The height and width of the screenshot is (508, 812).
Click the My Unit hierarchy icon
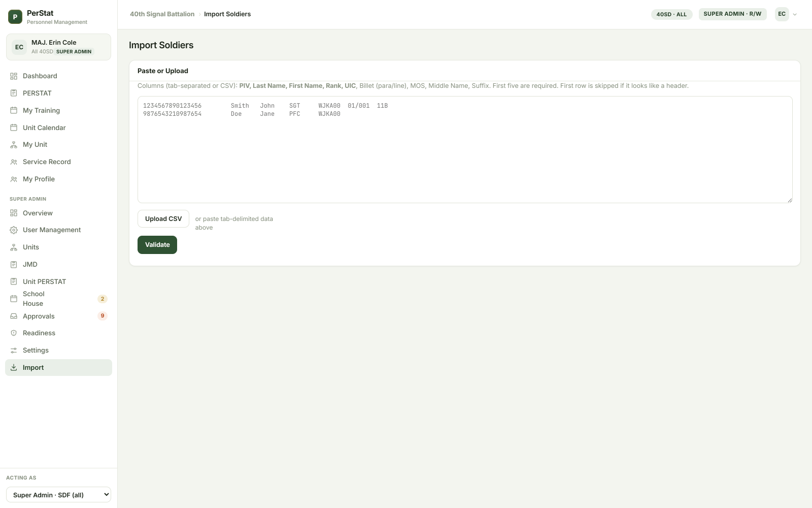coord(14,145)
